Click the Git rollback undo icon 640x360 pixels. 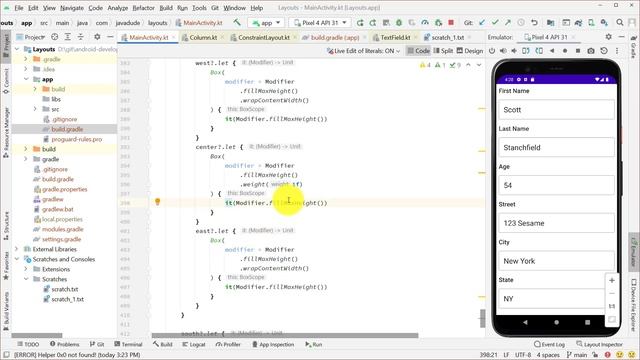(534, 23)
